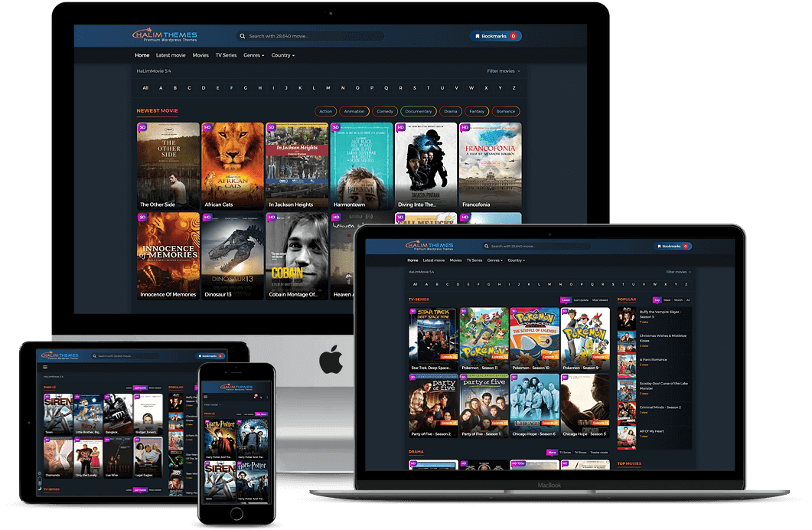This screenshot has width=812, height=530.
Task: Open Filter movies on the phone
Action: click(x=212, y=404)
